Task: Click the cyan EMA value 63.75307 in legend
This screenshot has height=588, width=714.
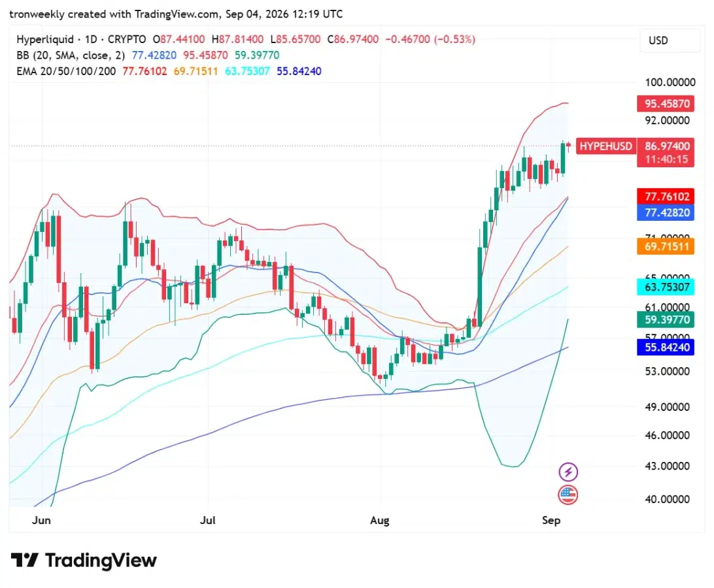Action: 247,71
